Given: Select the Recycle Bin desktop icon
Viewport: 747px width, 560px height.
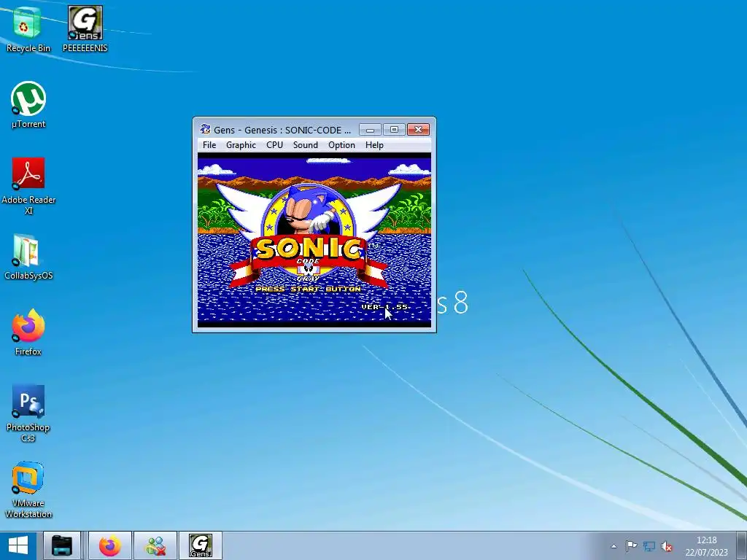Looking at the screenshot, I should pos(28,29).
